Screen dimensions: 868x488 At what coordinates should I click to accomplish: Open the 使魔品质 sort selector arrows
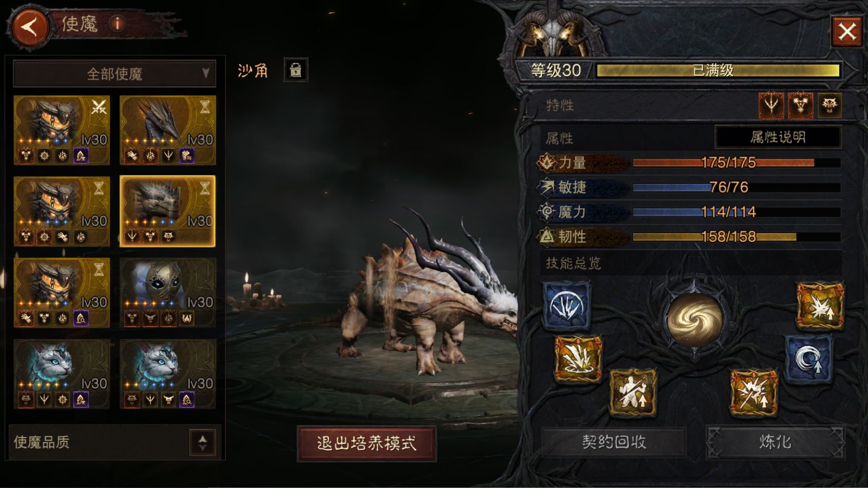(203, 442)
